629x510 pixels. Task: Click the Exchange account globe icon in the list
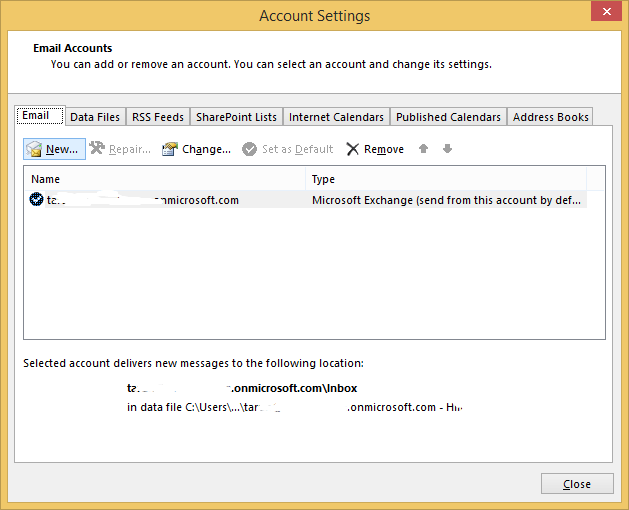pyautogui.click(x=37, y=199)
